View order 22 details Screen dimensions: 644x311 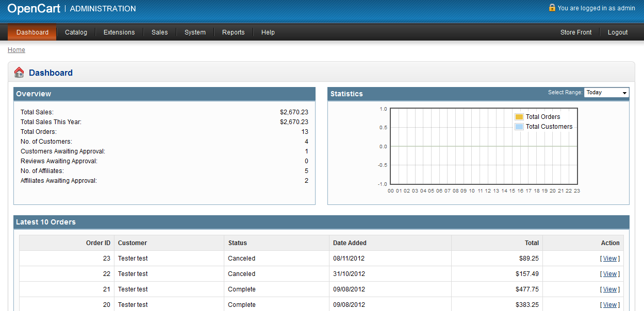click(609, 274)
